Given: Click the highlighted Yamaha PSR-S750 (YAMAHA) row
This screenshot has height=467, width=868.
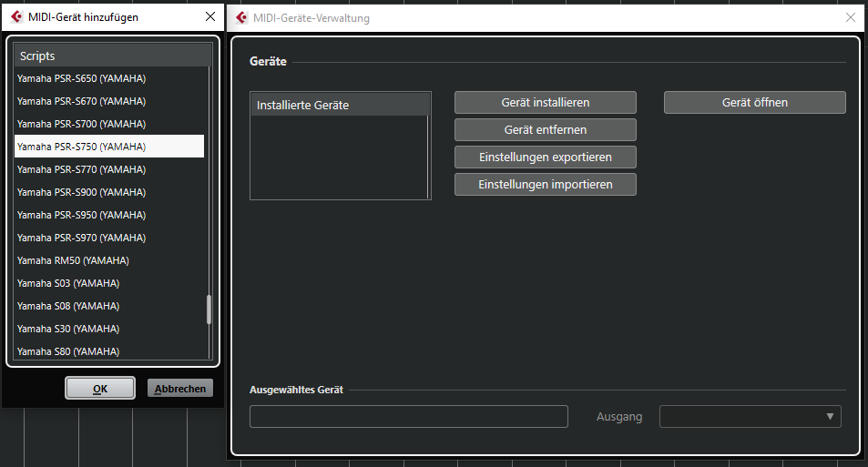Looking at the screenshot, I should (x=109, y=147).
